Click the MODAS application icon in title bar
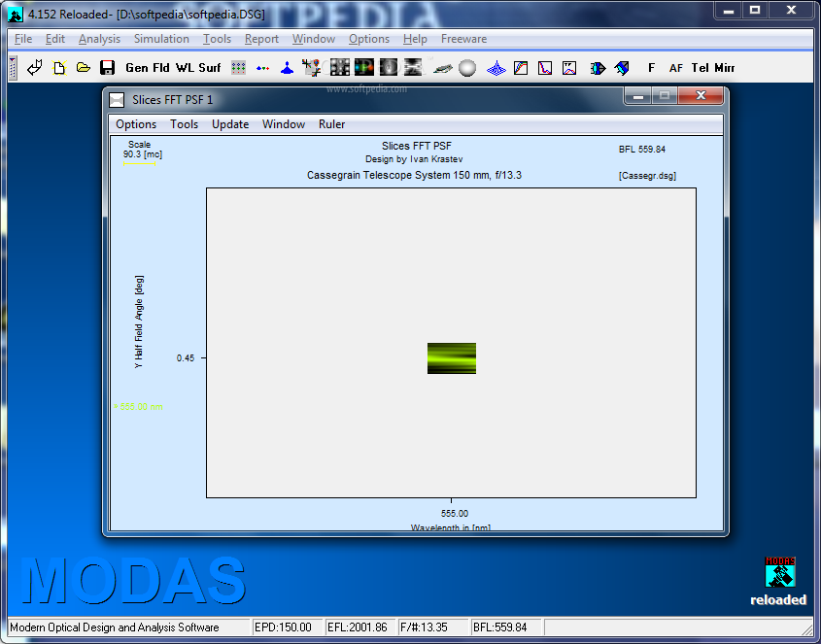 coord(16,15)
